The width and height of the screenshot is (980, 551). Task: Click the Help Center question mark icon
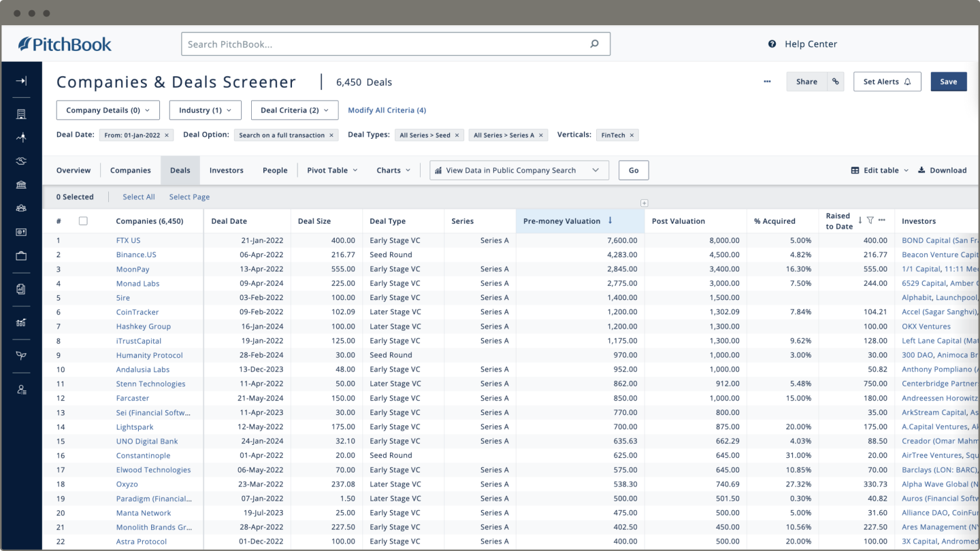coord(772,44)
